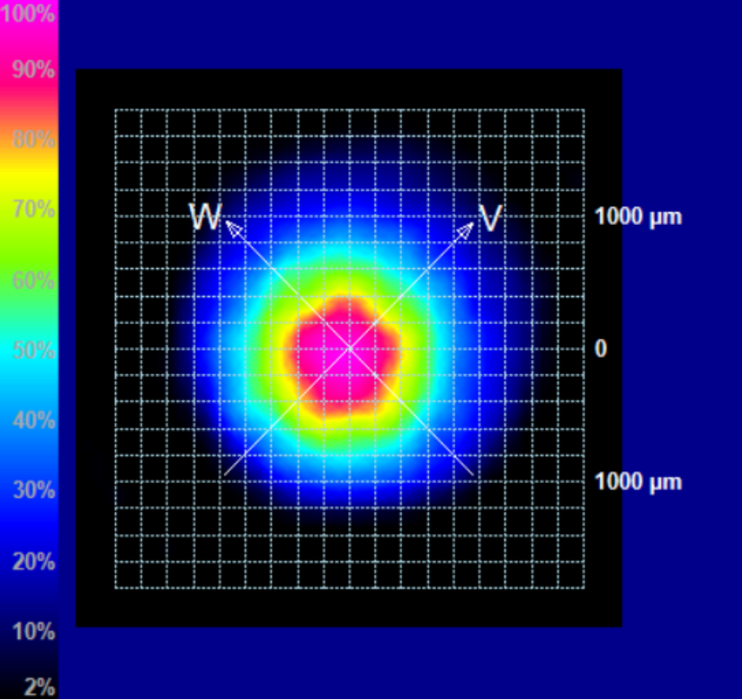Viewport: 742px width, 700px height.
Task: Select the 70% yellow scale mark
Action: coord(33,210)
